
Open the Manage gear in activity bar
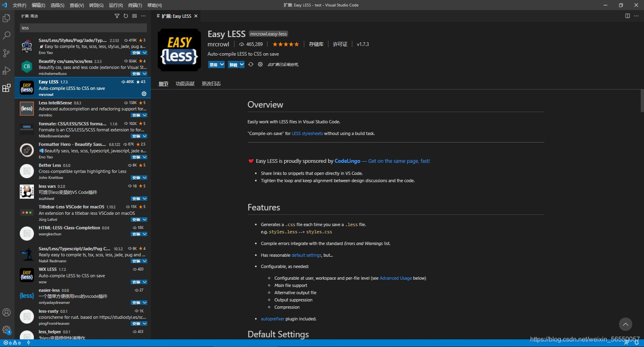[x=6, y=330]
